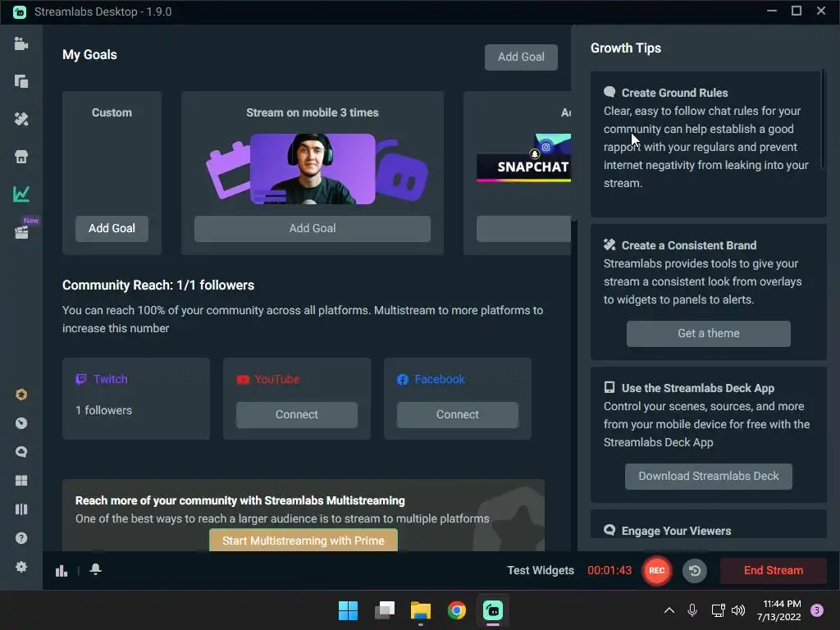The height and width of the screenshot is (630, 840).
Task: Click the network display tray icon
Action: [718, 610]
